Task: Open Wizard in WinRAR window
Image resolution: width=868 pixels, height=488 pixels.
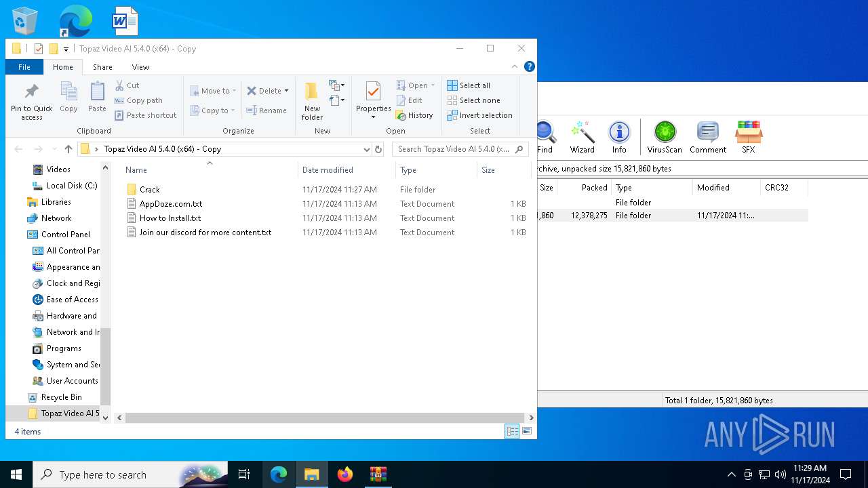Action: point(582,138)
